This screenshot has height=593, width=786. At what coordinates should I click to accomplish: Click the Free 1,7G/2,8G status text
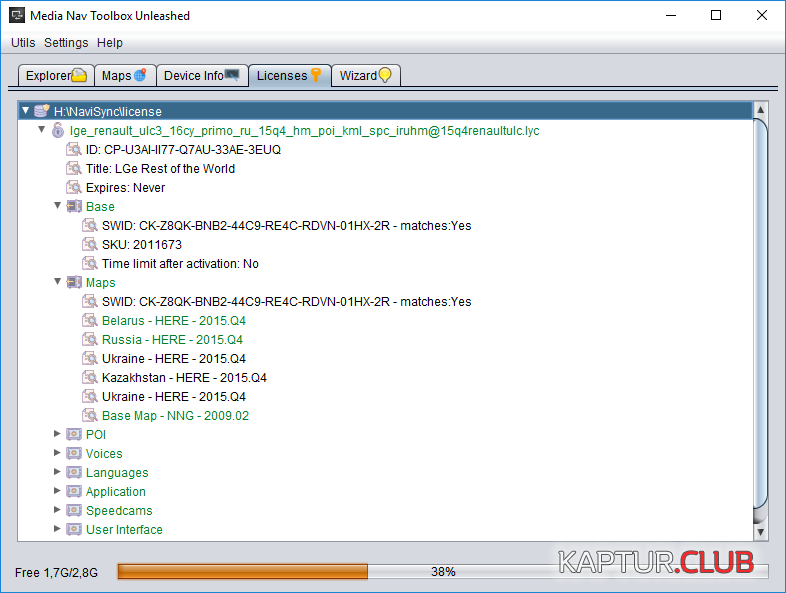57,572
